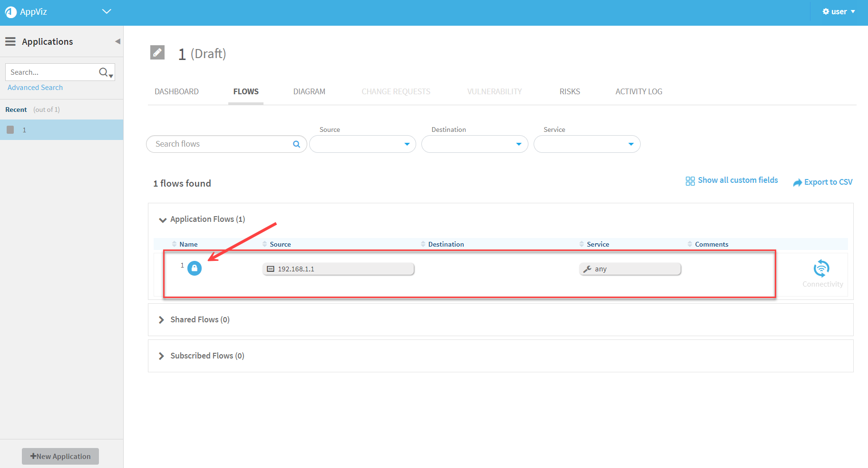The height and width of the screenshot is (468, 868).
Task: Run the Connectivity check icon
Action: [821, 269]
